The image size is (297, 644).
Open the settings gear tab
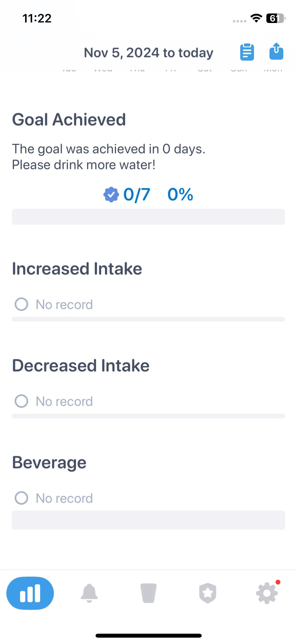click(267, 593)
